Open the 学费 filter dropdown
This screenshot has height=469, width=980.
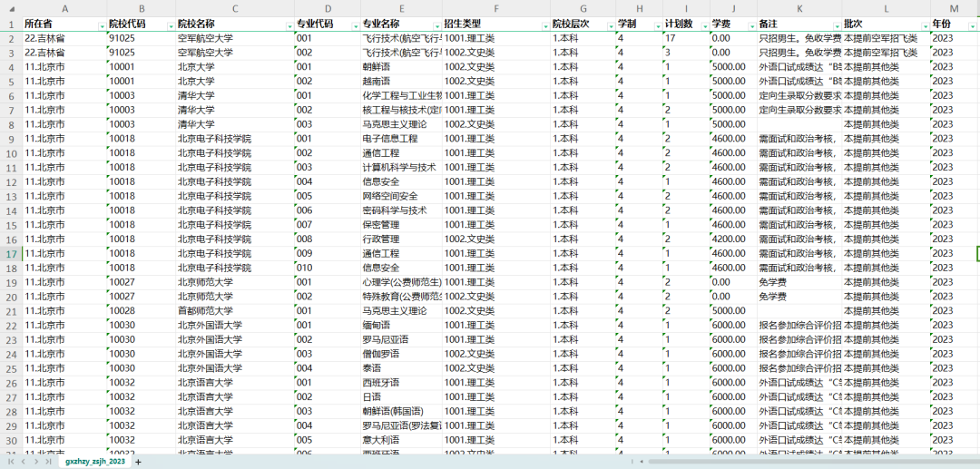(751, 25)
